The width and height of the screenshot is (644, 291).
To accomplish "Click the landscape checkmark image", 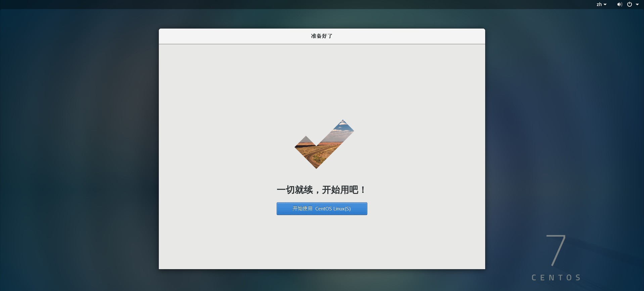I will pyautogui.click(x=324, y=144).
